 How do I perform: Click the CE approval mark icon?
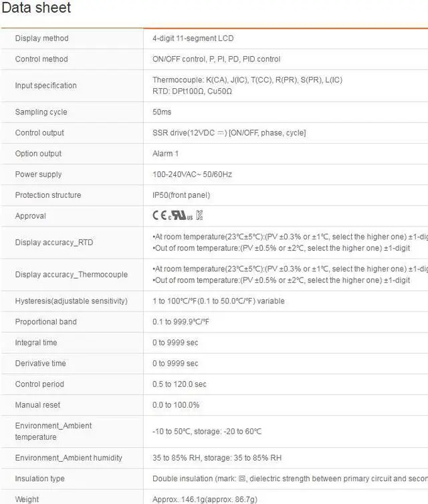click(159, 216)
